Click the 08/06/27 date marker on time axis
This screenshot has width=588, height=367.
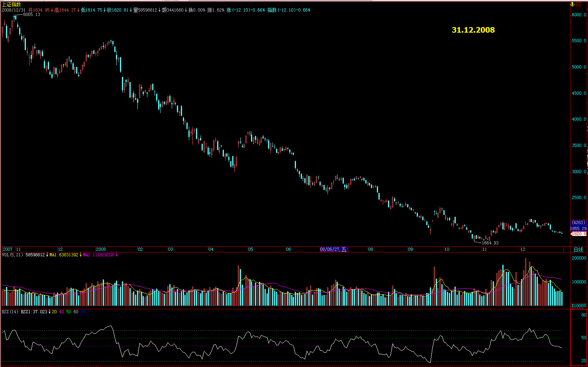point(333,249)
